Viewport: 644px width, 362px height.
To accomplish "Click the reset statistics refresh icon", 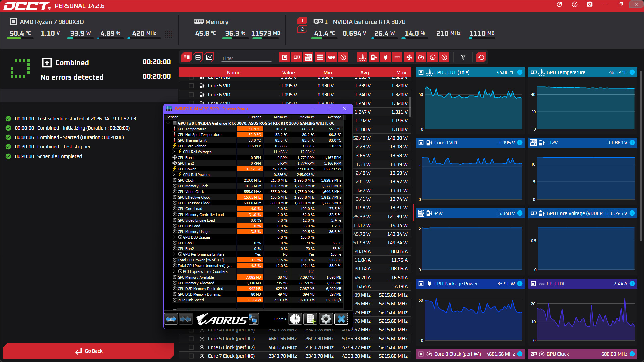I will point(481,57).
